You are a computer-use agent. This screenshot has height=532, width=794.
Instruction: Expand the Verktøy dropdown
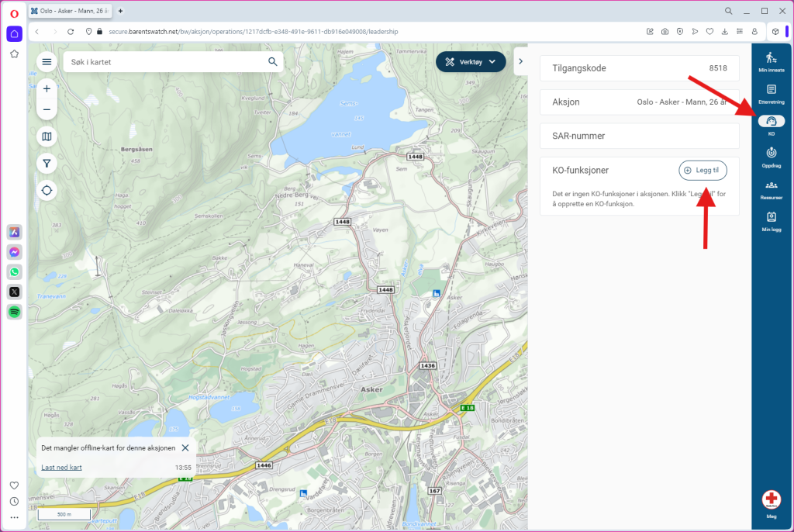tap(471, 62)
